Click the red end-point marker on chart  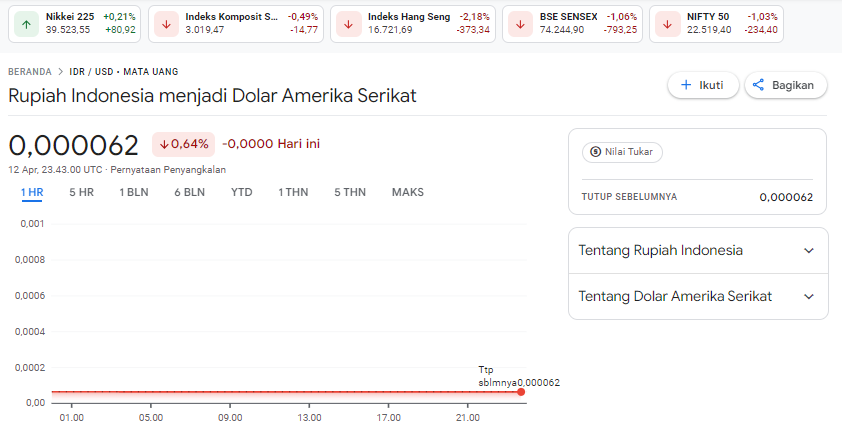tap(521, 392)
